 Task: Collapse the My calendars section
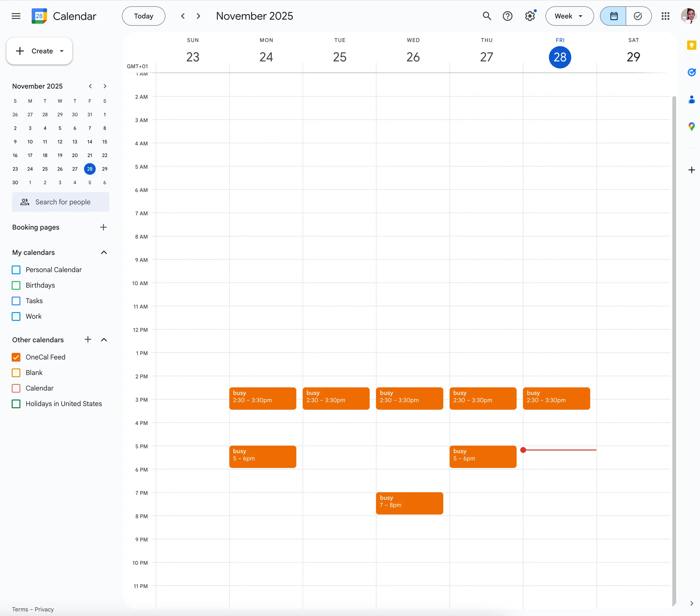[104, 252]
